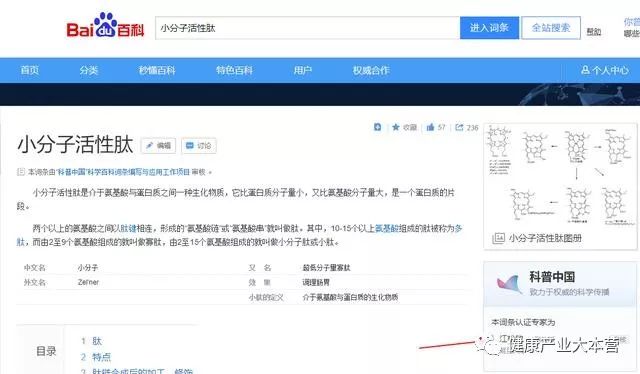Click the 科普中国 logo in sidebar
The height and width of the screenshot is (374, 640).
pyautogui.click(x=509, y=284)
